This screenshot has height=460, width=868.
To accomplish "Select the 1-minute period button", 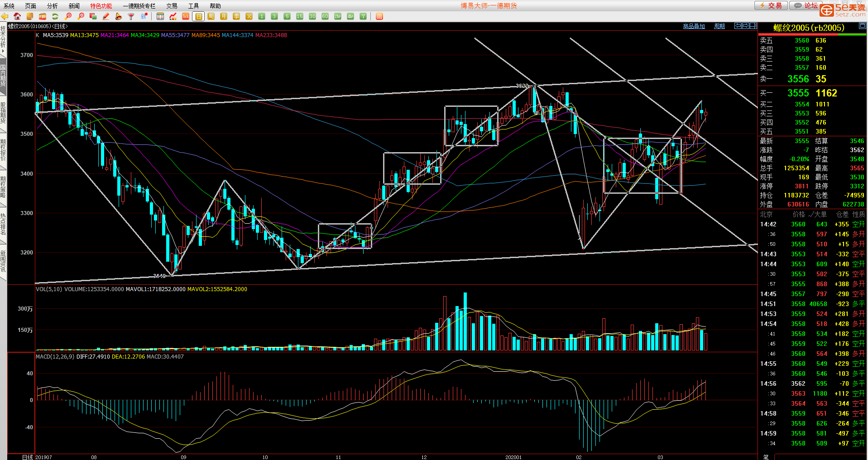I will [x=262, y=16].
